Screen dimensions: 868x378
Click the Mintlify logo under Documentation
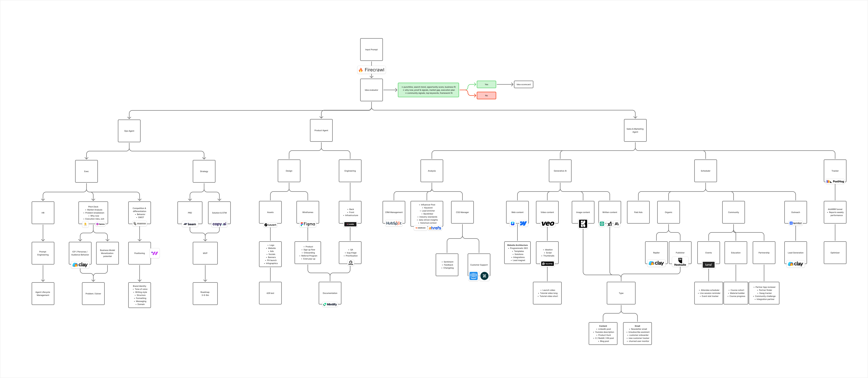tap(330, 305)
